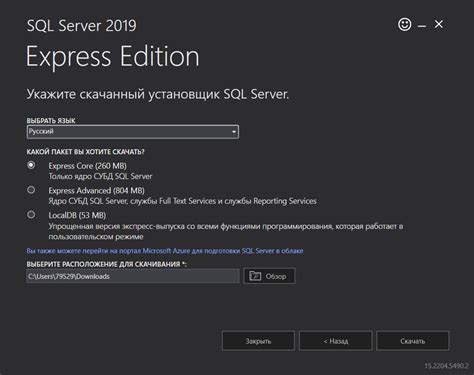The image size is (474, 375).
Task: Minimize the SQL Server installer window
Action: [x=422, y=26]
